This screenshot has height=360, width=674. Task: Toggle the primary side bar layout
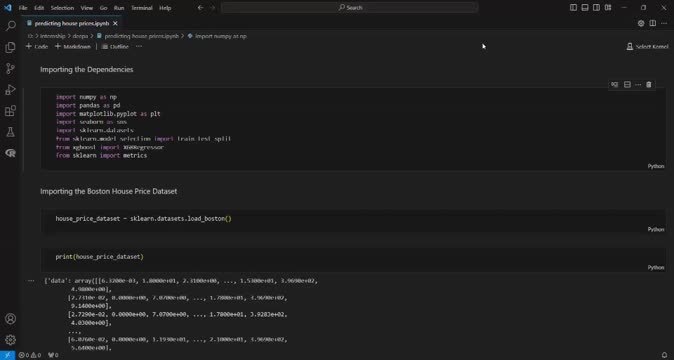point(573,8)
